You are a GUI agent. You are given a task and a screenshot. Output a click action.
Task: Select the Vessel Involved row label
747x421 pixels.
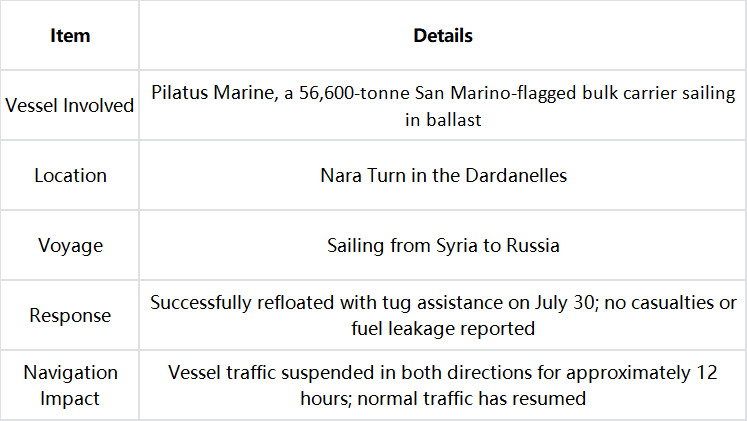tap(70, 105)
